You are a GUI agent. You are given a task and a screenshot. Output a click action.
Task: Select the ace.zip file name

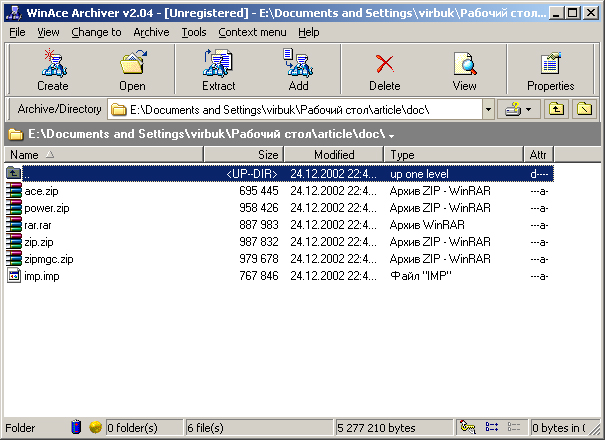pyautogui.click(x=41, y=191)
